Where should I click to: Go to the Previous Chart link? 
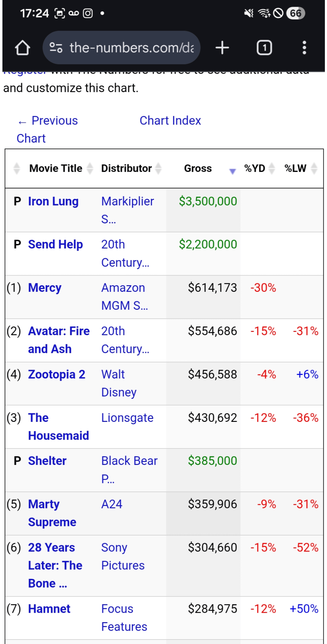coord(47,129)
